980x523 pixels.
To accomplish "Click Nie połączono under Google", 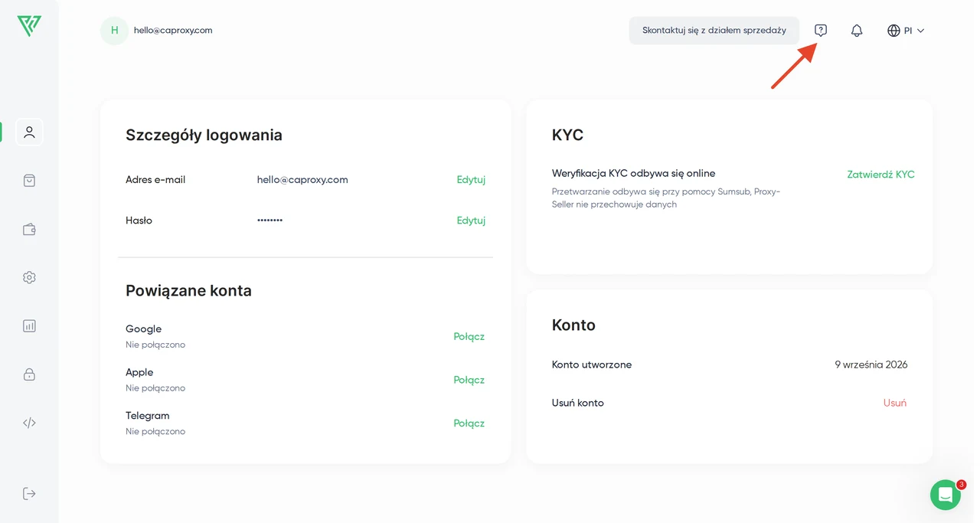I will pos(155,345).
